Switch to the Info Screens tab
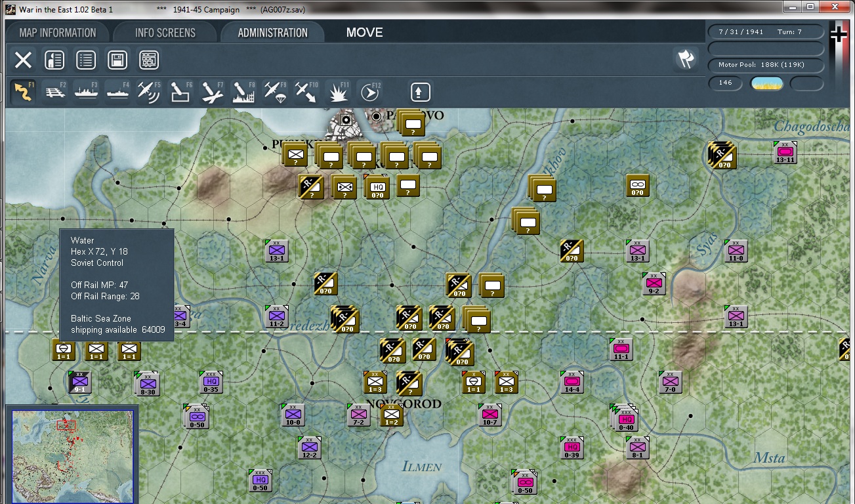 tap(165, 33)
